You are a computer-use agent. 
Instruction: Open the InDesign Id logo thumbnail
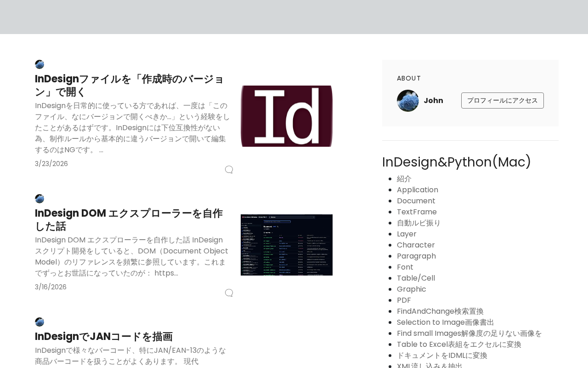coord(287,116)
